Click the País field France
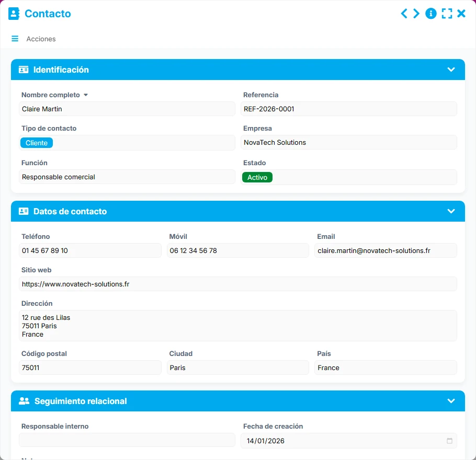The width and height of the screenshot is (476, 460). tap(386, 368)
